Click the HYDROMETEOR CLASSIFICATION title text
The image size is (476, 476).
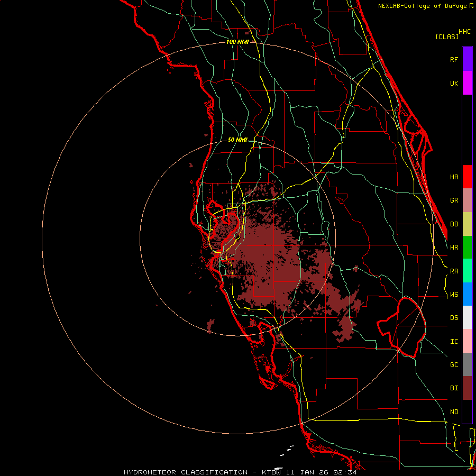click(x=186, y=472)
